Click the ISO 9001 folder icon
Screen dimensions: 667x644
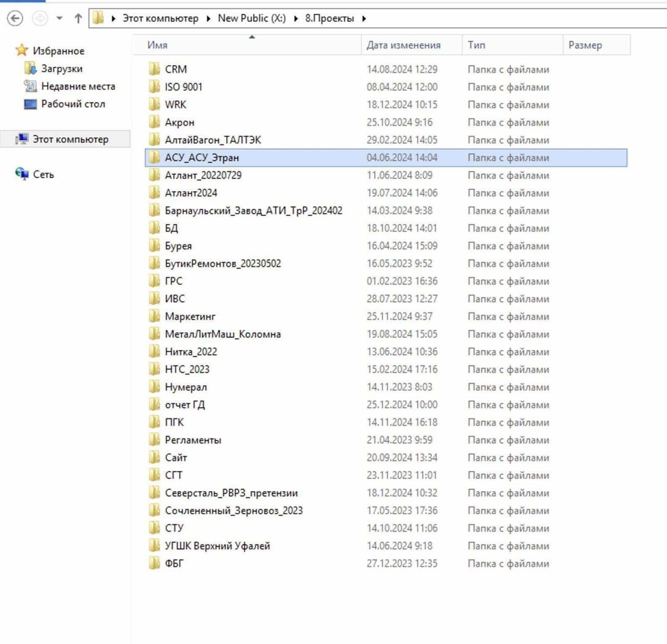pos(154,87)
